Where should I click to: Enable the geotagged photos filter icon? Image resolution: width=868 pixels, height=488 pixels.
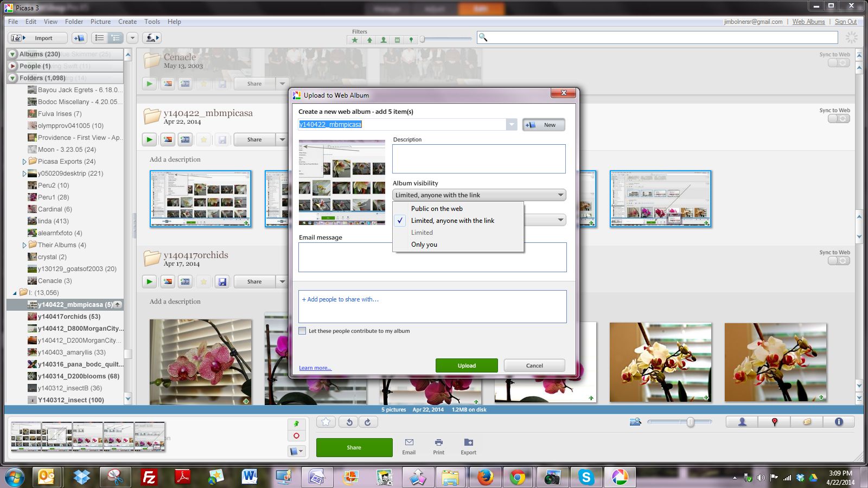pos(411,40)
